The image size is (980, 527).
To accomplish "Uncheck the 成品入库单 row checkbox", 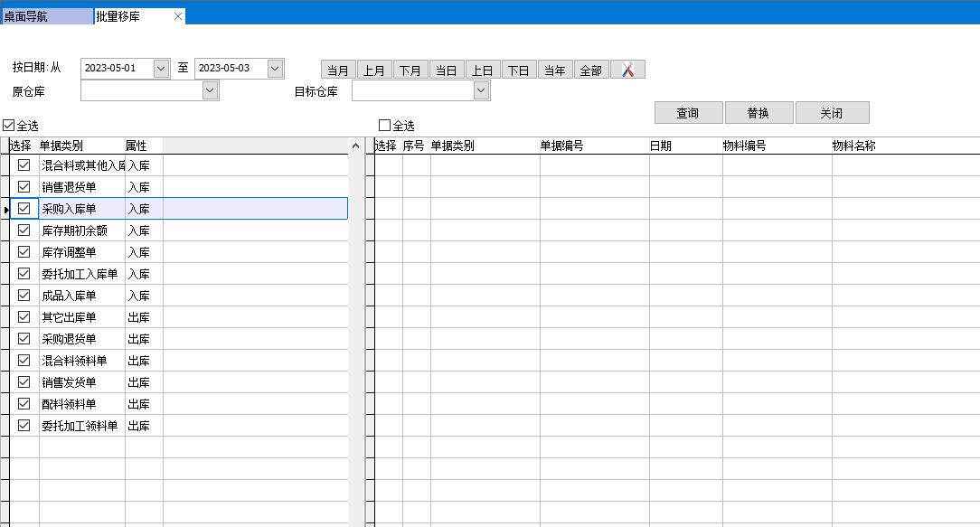I will pyautogui.click(x=24, y=296).
